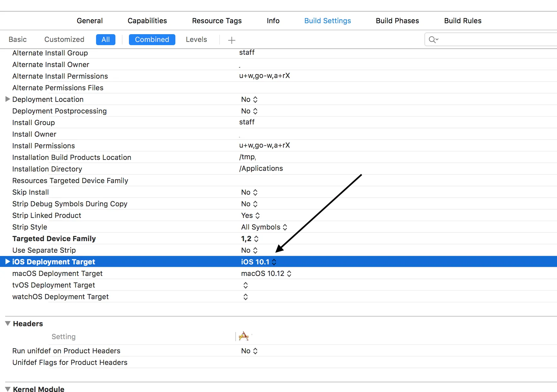The height and width of the screenshot is (392, 557).
Task: Collapse the Headers section
Action: 8,323
